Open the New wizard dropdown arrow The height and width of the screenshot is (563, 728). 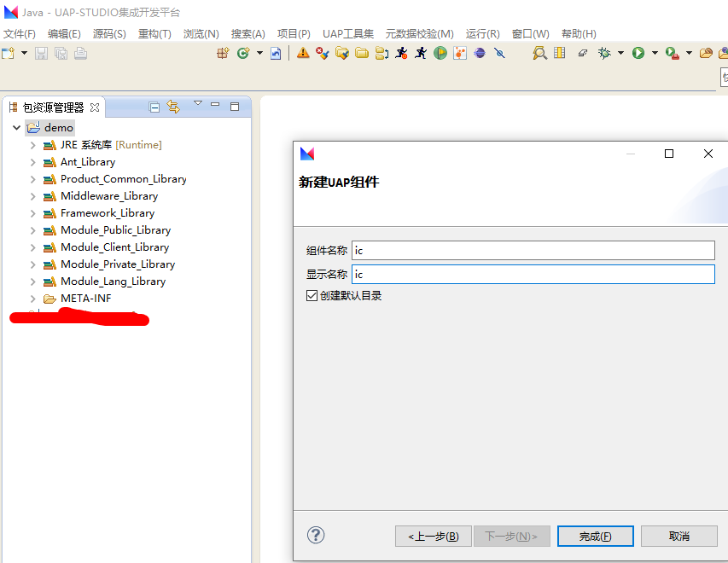point(24,53)
